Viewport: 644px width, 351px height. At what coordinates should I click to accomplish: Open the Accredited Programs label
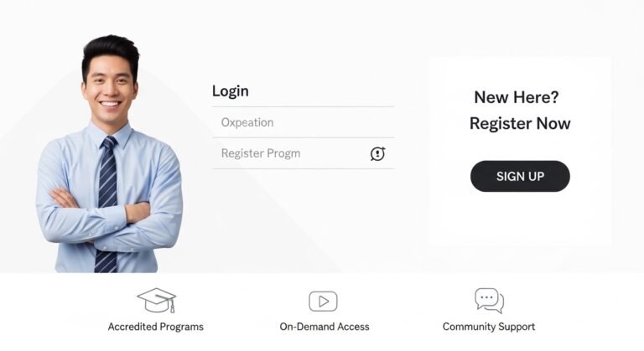coord(156,327)
